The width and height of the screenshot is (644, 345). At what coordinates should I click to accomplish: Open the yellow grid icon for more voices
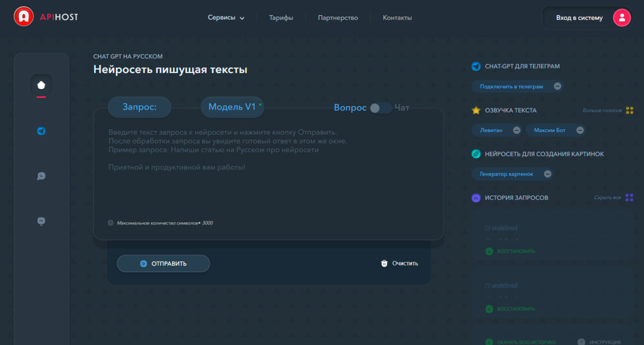pyautogui.click(x=629, y=110)
